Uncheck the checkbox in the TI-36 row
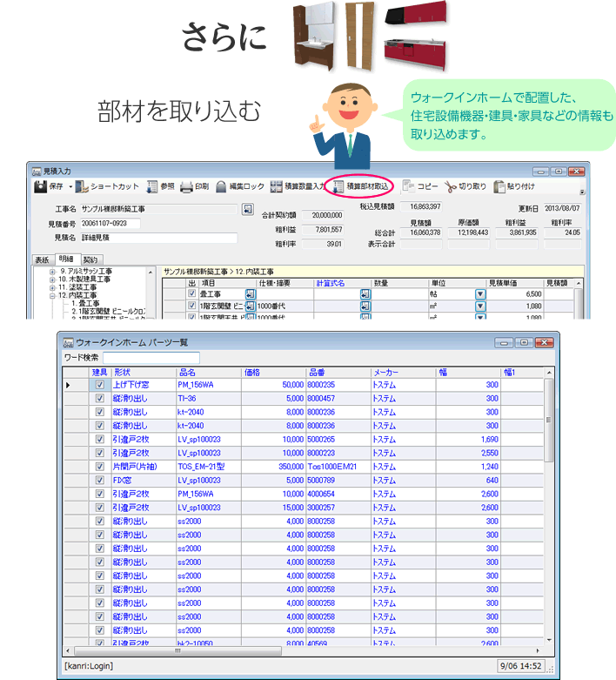The image size is (616, 680). click(x=100, y=398)
